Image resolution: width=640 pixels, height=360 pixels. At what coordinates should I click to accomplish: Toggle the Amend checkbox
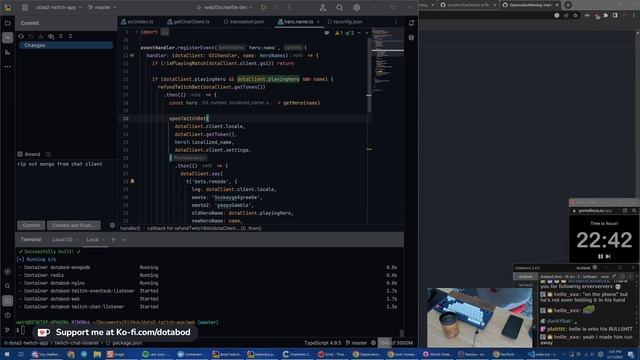point(20,154)
